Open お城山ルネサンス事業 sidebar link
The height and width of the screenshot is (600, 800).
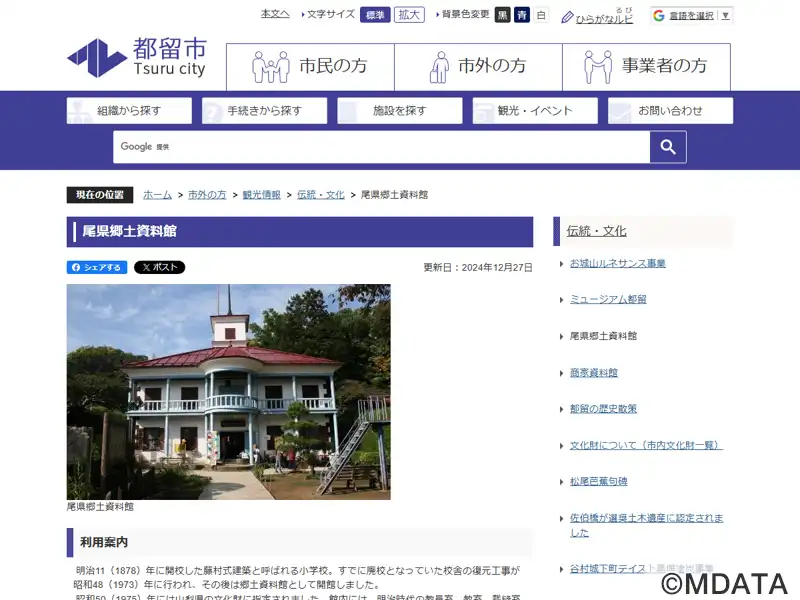(x=618, y=263)
